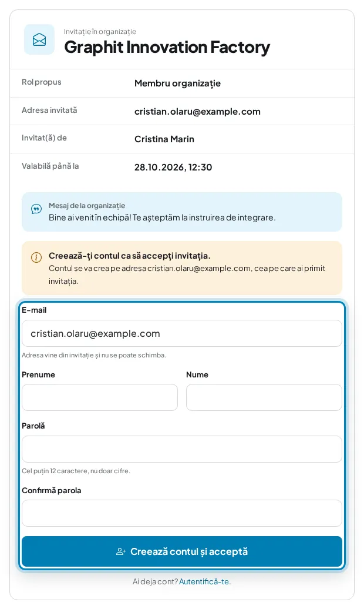Click the Ai deja cont? text
This screenshot has height=609, width=364.
click(x=155, y=581)
